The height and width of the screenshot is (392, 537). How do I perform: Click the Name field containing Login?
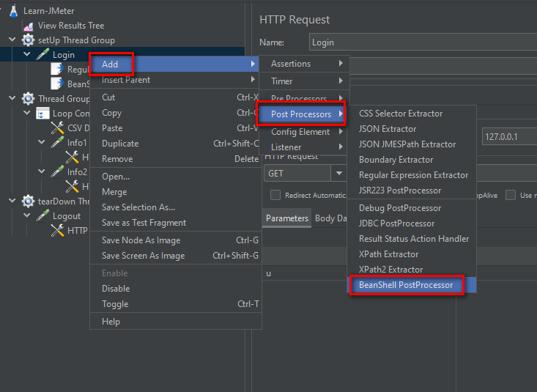(423, 42)
